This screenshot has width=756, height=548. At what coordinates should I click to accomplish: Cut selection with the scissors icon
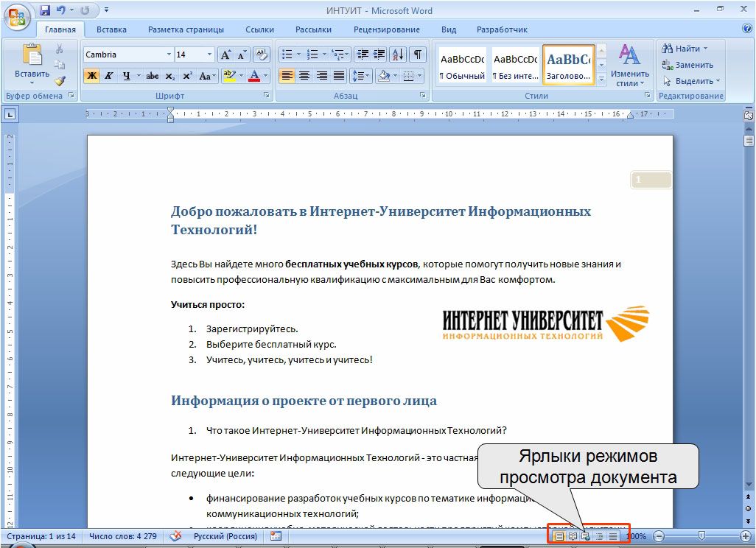tap(59, 49)
